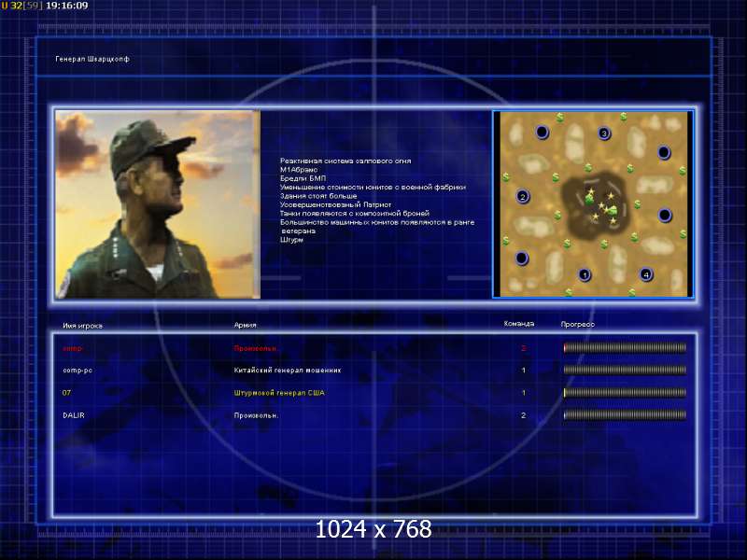Screen dimensions: 747x560
Task: Select "Уменьшение стоимости юнитов с военной фабрики"
Action: click(x=373, y=188)
